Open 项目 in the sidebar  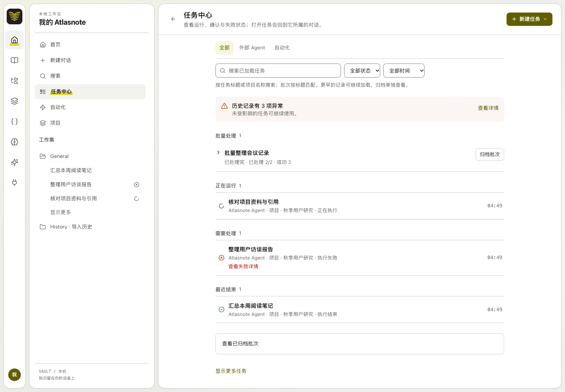pyautogui.click(x=90, y=123)
